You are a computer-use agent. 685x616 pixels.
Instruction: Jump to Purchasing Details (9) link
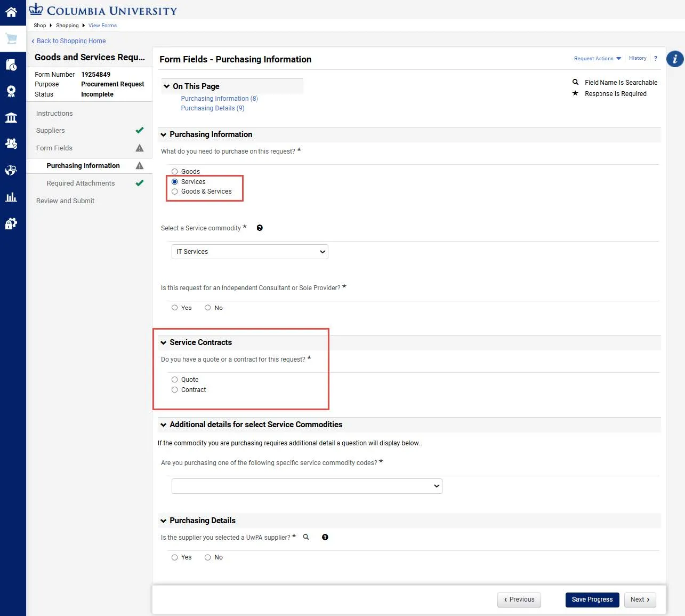point(213,108)
